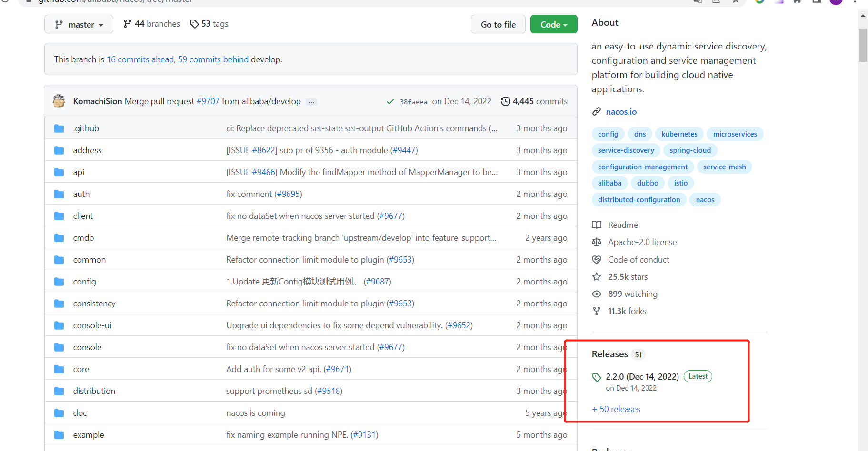Select the dns topic tag

coord(640,134)
